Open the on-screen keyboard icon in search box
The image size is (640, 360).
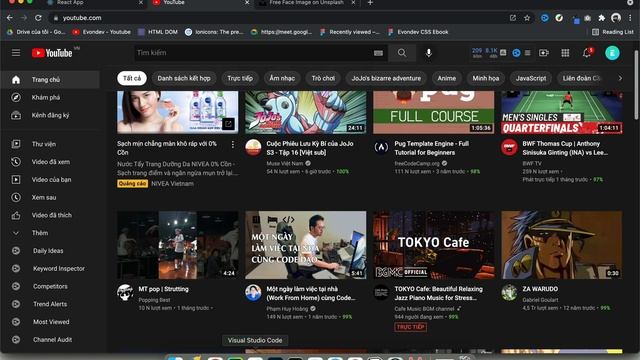378,53
